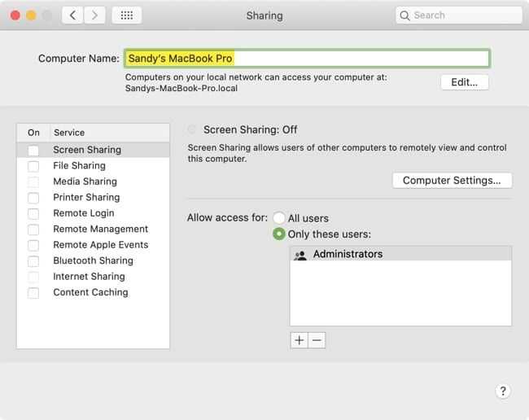
Task: Toggle the Media Sharing checkbox
Action: click(33, 182)
